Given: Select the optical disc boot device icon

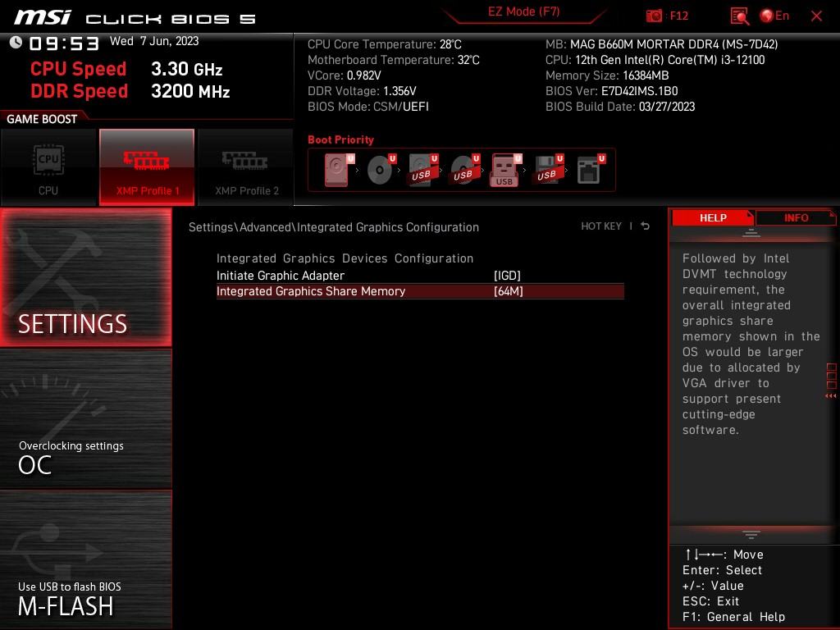Looking at the screenshot, I should pyautogui.click(x=381, y=170).
